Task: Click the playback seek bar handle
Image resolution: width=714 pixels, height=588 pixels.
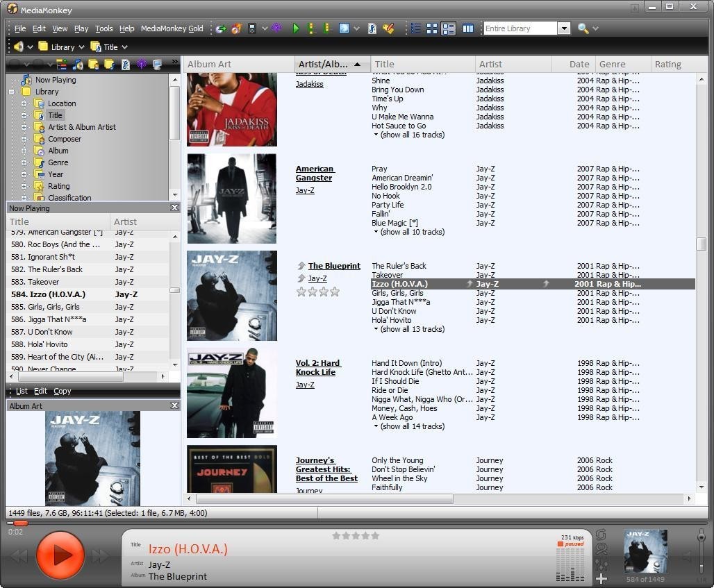Action: (x=21, y=523)
